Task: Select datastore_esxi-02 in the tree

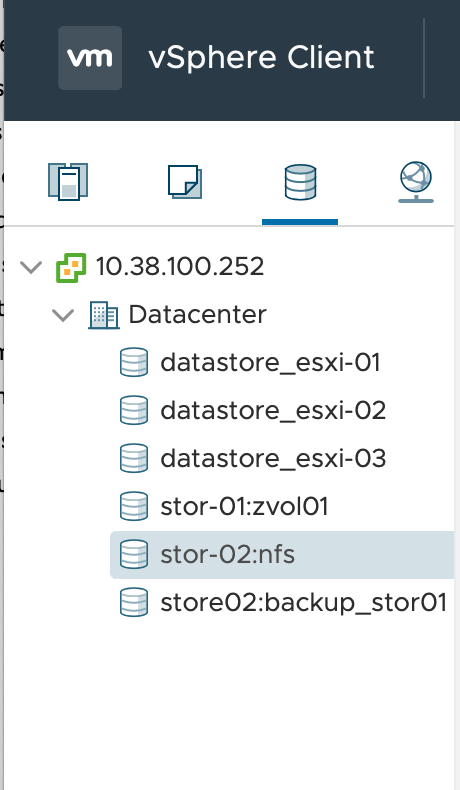Action: tap(273, 410)
